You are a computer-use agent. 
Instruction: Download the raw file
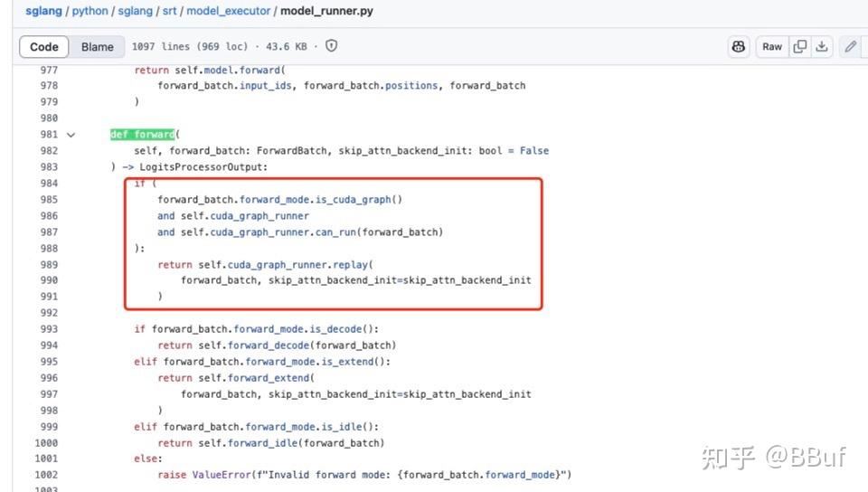[822, 47]
